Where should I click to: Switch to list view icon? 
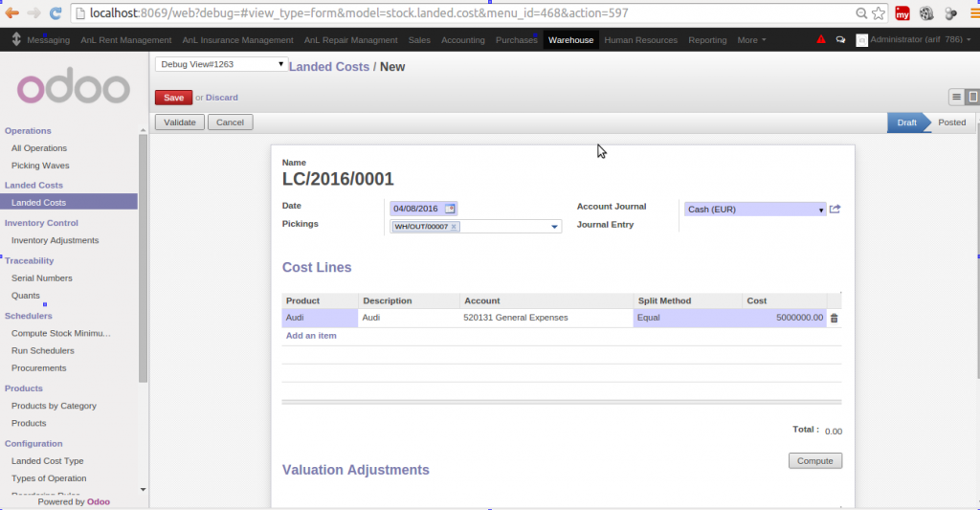[x=955, y=97]
